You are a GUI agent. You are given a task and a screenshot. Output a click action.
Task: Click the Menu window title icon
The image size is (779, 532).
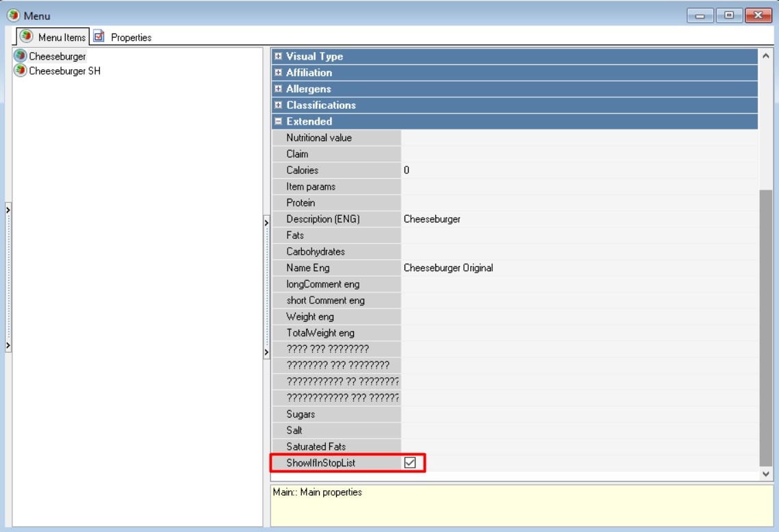[13, 15]
